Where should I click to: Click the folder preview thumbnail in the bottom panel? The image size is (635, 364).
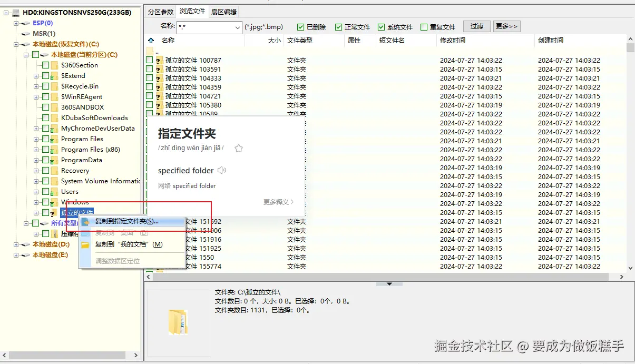pos(179,323)
